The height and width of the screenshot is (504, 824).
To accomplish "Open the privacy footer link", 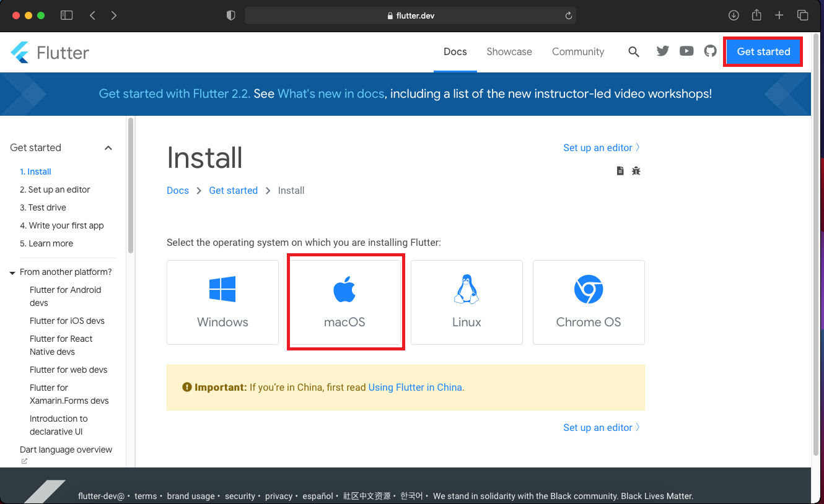I will point(279,496).
